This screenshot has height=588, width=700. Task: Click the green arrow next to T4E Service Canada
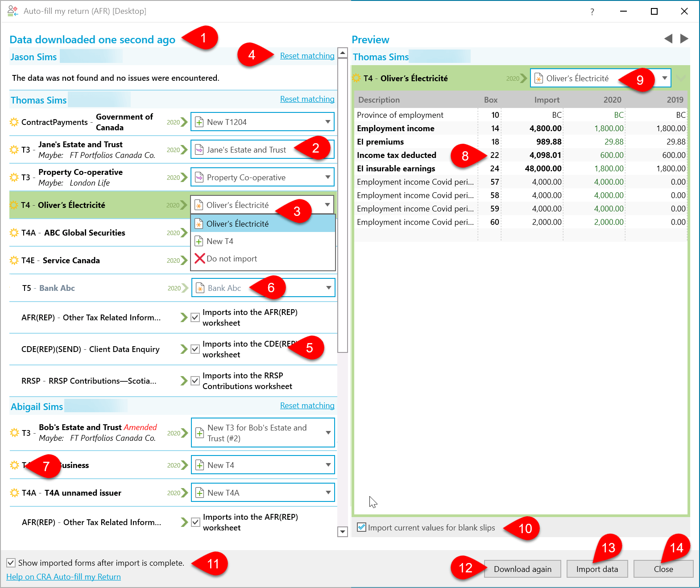coord(184,260)
